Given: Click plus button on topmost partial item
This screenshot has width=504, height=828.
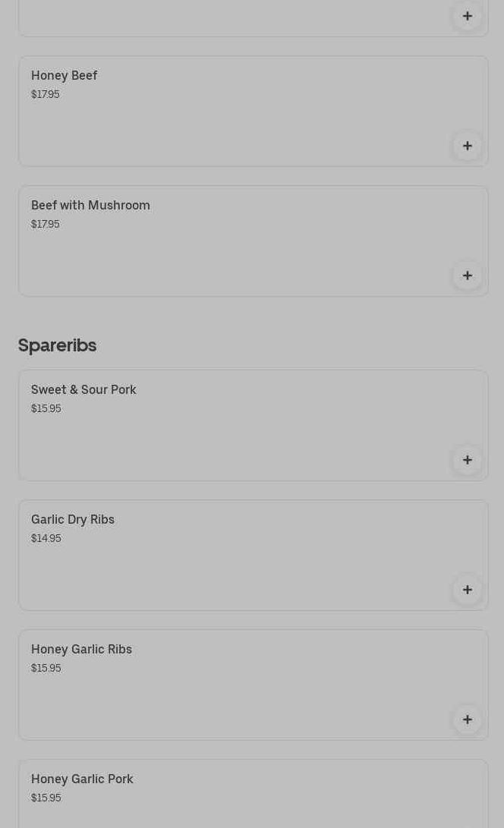Looking at the screenshot, I should 467,16.
